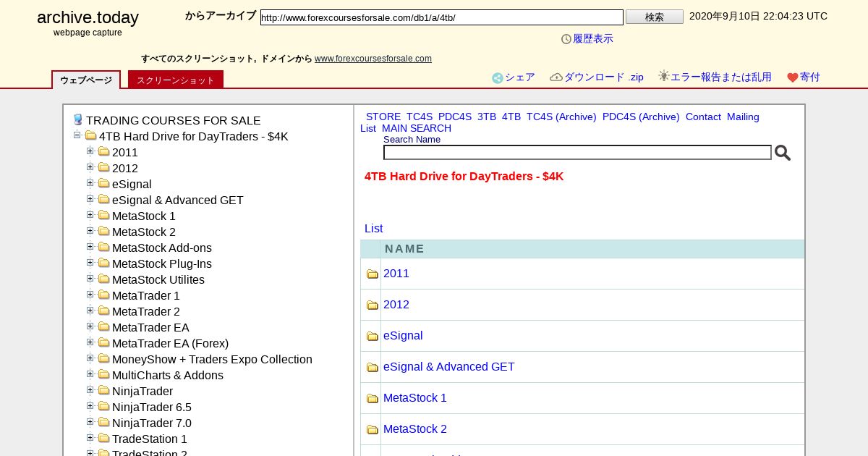
Task: Expand the 2012 tree node
Action: (x=90, y=167)
